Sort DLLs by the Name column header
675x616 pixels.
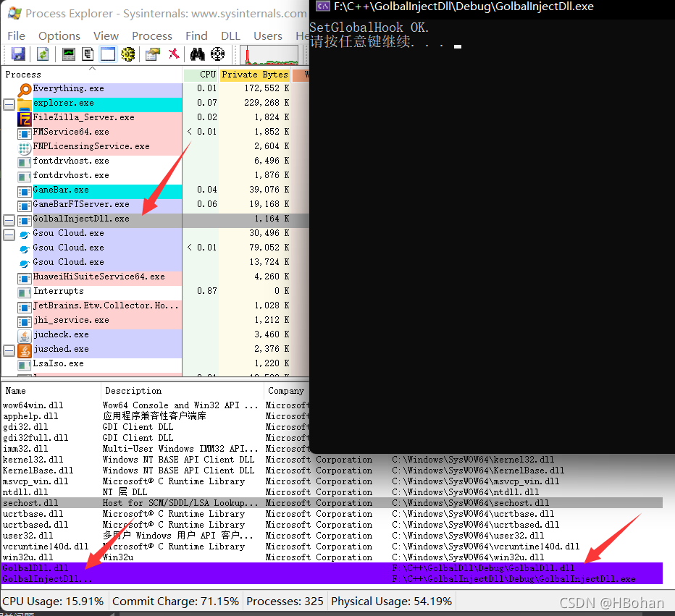click(51, 391)
